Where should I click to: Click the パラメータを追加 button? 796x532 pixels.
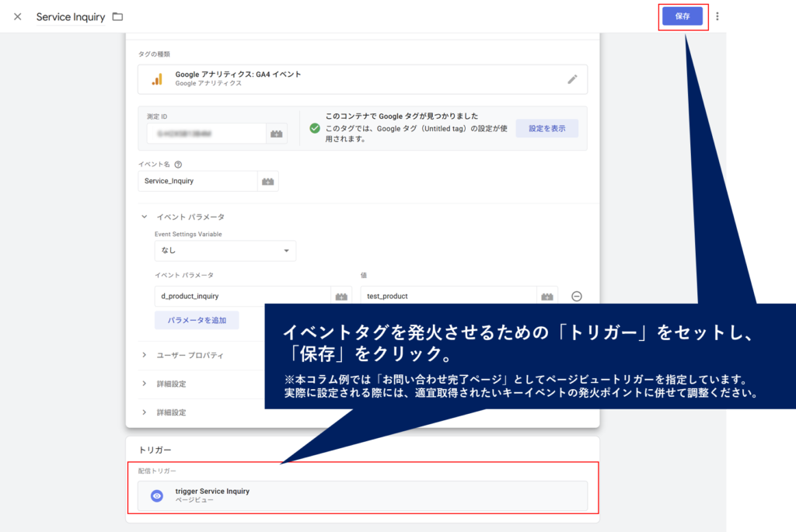pos(197,320)
